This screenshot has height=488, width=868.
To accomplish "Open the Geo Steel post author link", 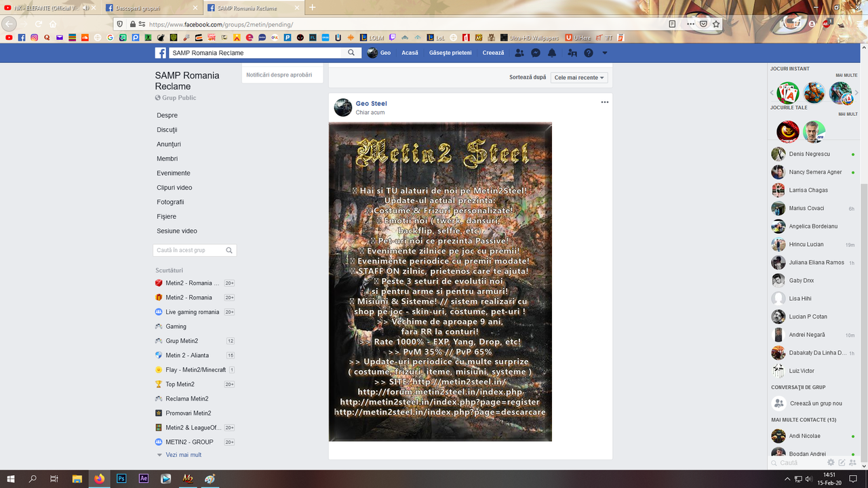I will [x=372, y=104].
